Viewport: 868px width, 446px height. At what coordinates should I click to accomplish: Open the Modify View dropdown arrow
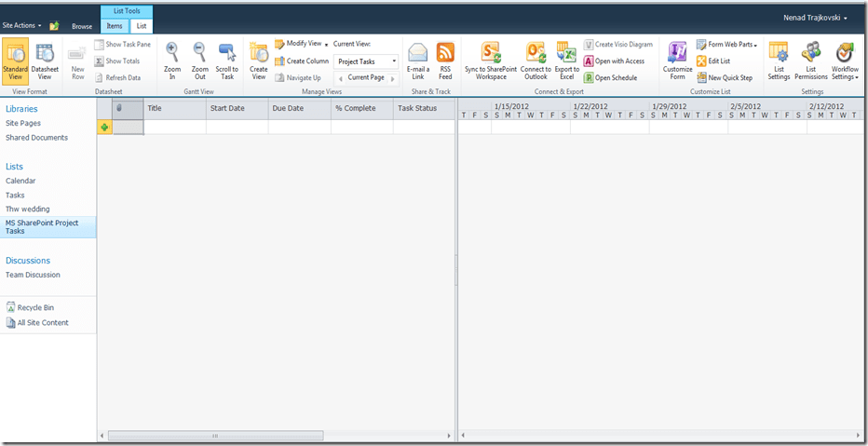point(326,44)
